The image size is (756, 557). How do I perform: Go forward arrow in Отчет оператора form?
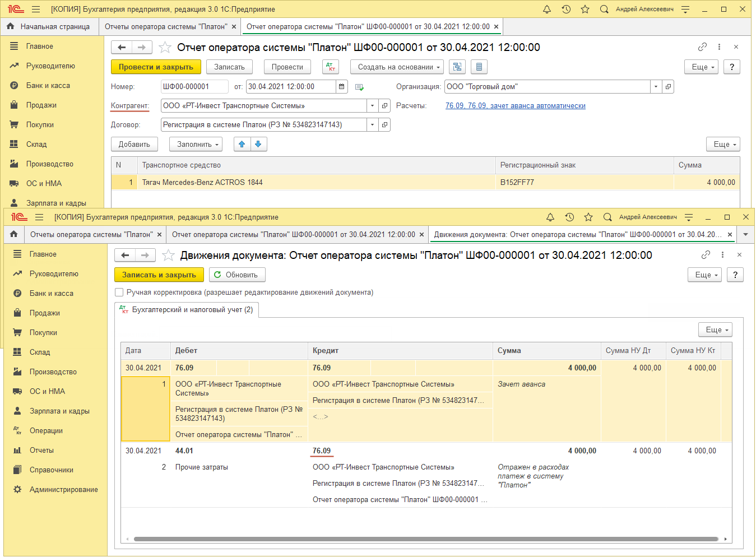click(142, 47)
